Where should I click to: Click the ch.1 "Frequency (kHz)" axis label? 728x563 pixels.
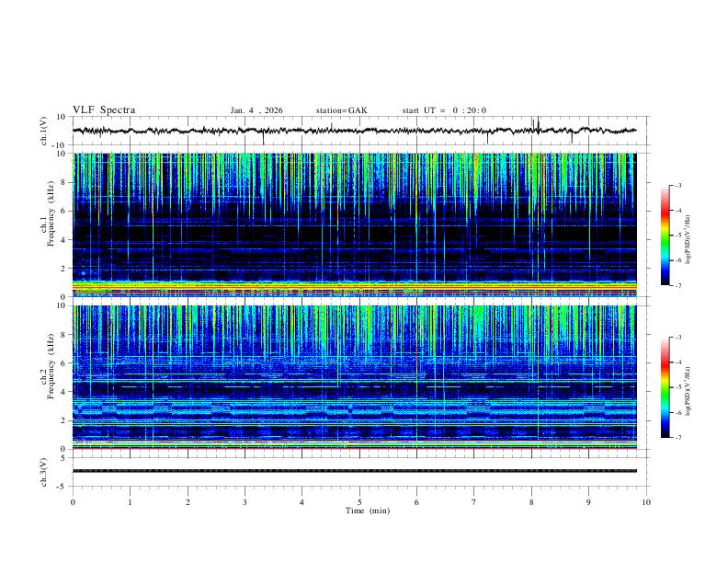pyautogui.click(x=51, y=213)
